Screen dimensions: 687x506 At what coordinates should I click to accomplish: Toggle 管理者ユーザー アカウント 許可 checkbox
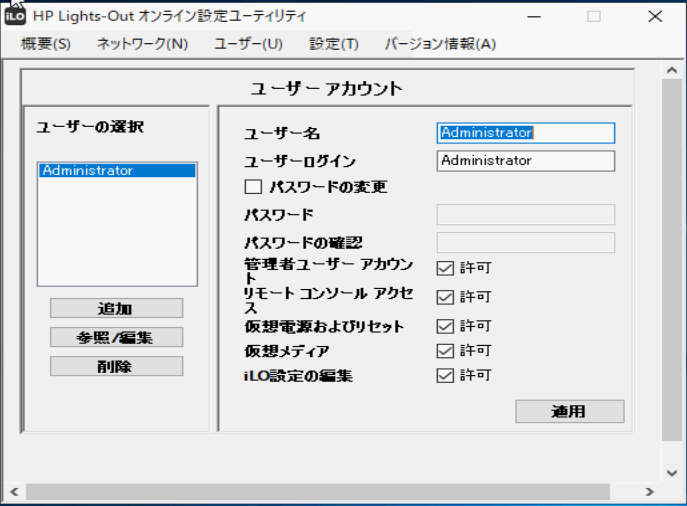click(x=445, y=268)
